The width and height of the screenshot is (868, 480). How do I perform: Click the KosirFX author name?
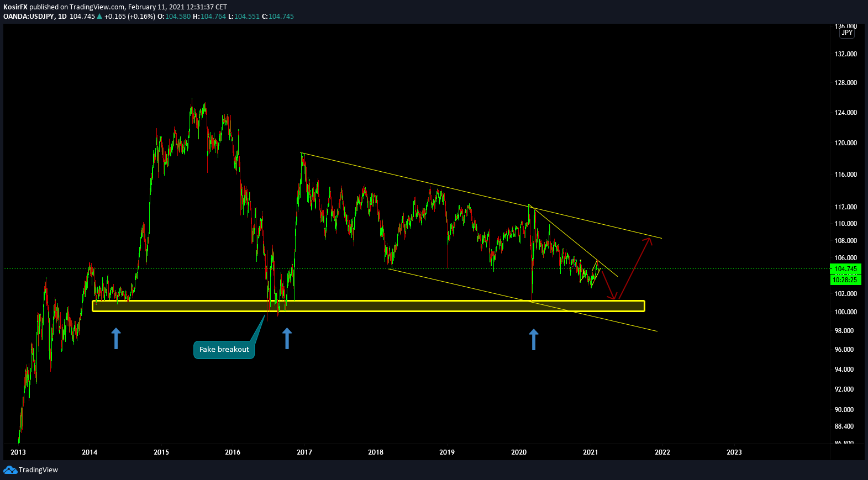pyautogui.click(x=15, y=7)
